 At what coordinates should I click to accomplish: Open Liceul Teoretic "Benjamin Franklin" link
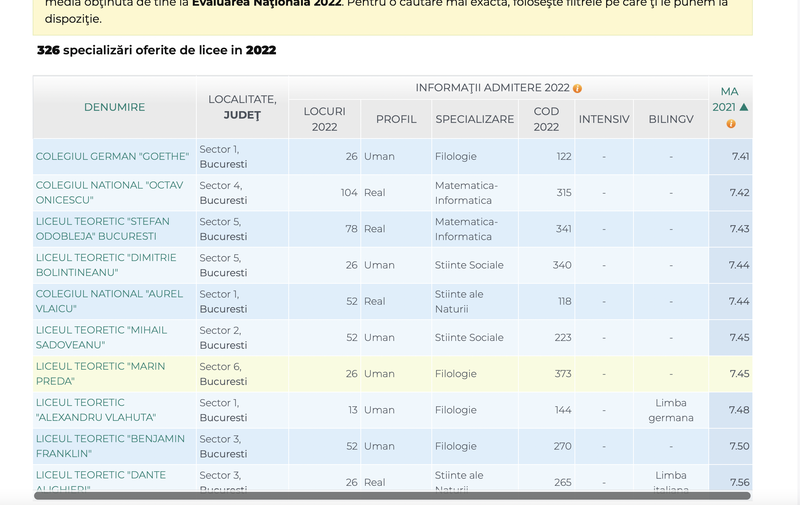(110, 446)
